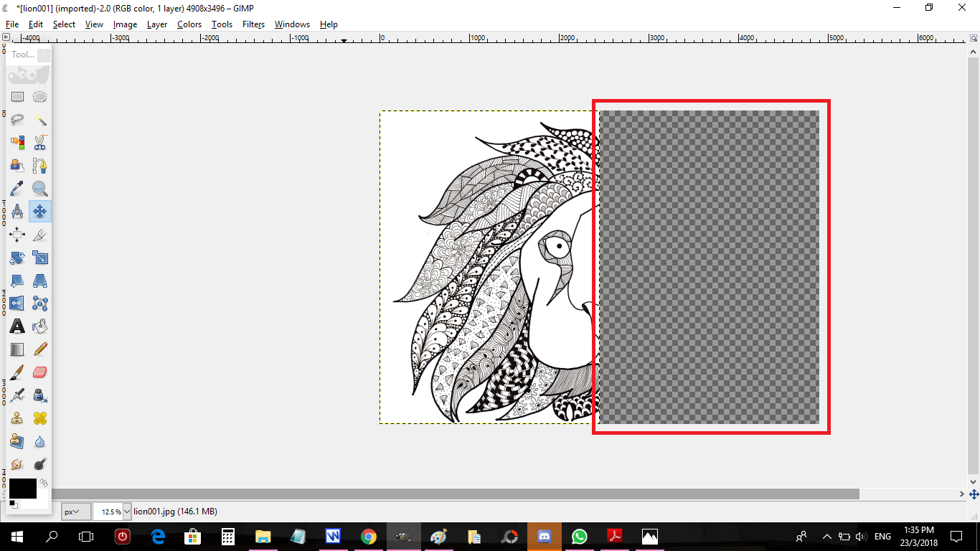Select the Perspective Clone tool

(x=17, y=441)
